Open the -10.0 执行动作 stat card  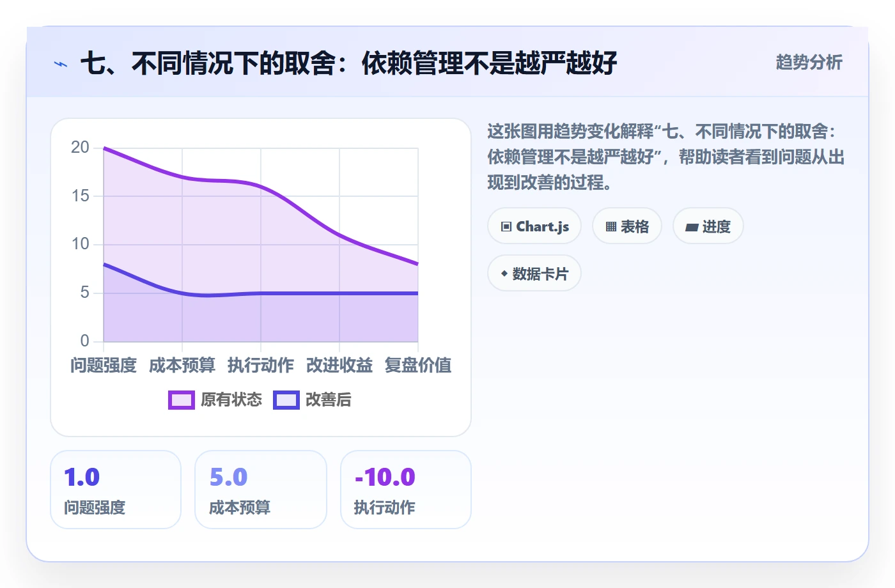click(x=406, y=490)
